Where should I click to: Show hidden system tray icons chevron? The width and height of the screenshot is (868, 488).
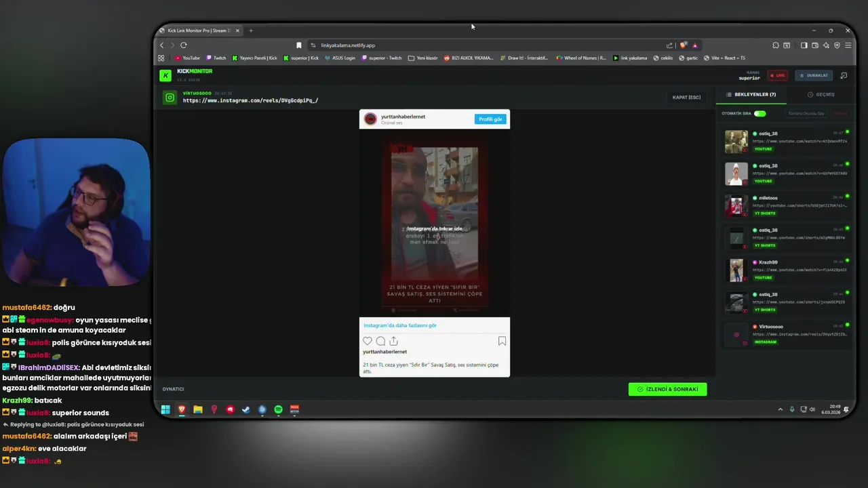point(780,409)
